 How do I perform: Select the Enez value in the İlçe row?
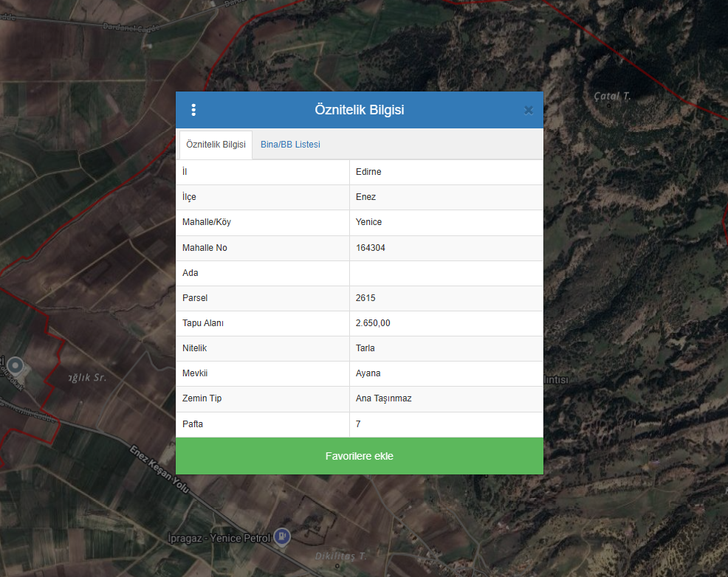coord(365,197)
